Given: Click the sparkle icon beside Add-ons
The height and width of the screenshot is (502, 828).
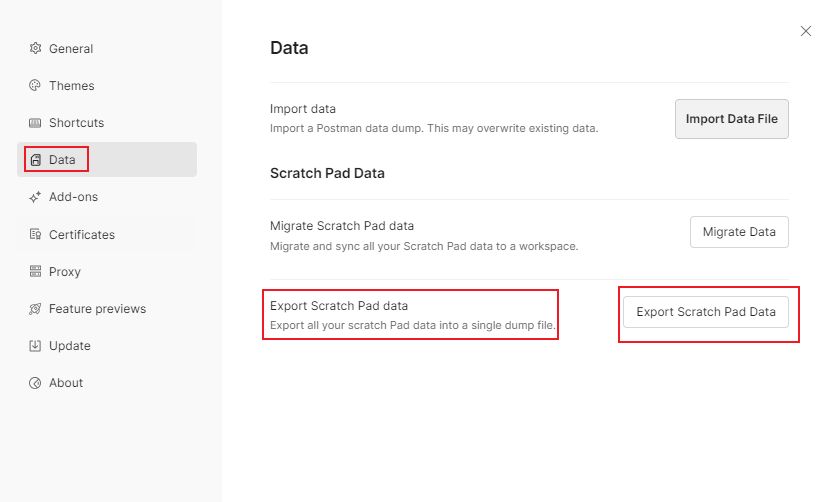Looking at the screenshot, I should click(x=35, y=197).
